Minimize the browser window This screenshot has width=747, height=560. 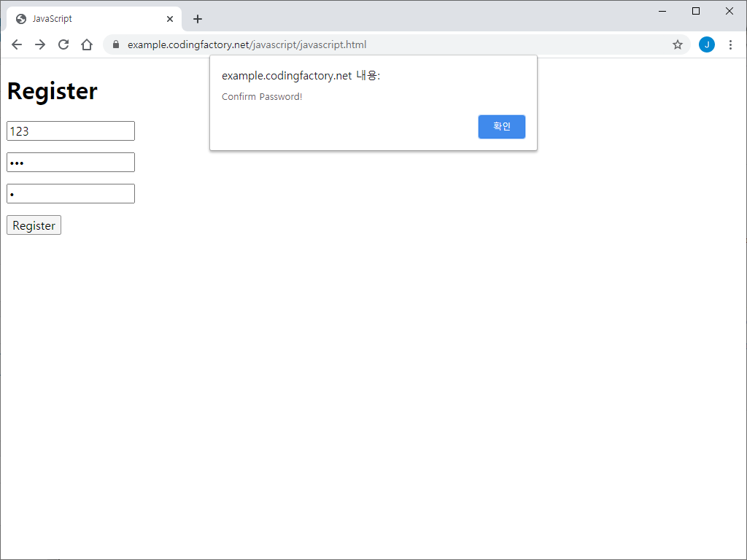tap(662, 11)
